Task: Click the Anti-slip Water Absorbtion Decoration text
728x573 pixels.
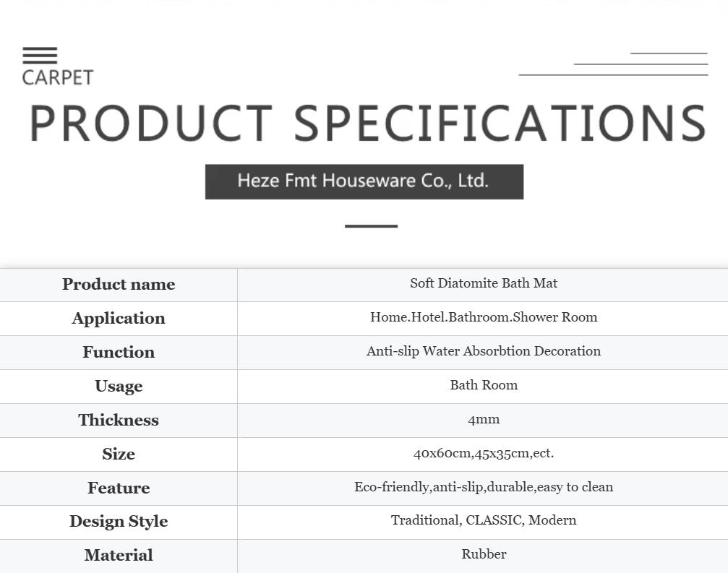Action: [x=484, y=351]
